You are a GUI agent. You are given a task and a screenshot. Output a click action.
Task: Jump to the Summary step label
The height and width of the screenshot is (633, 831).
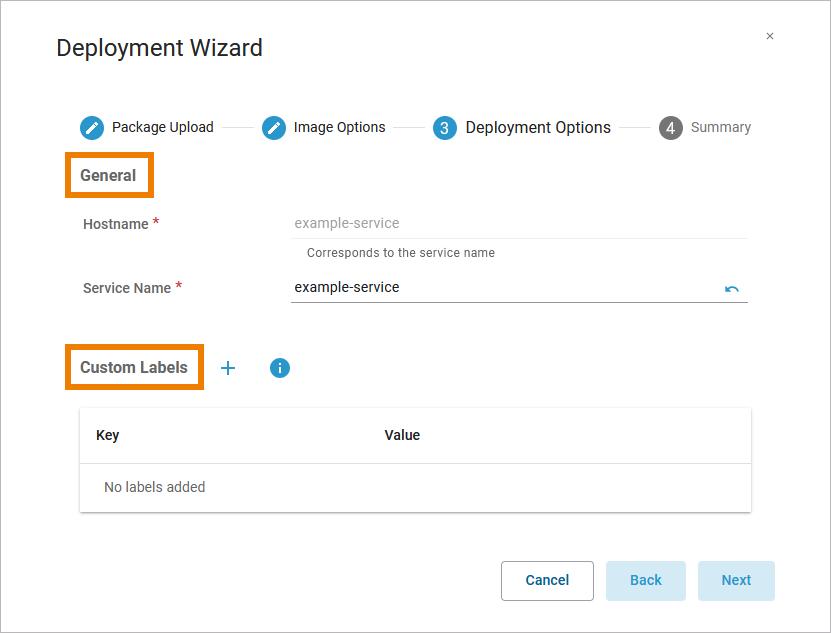pos(720,128)
